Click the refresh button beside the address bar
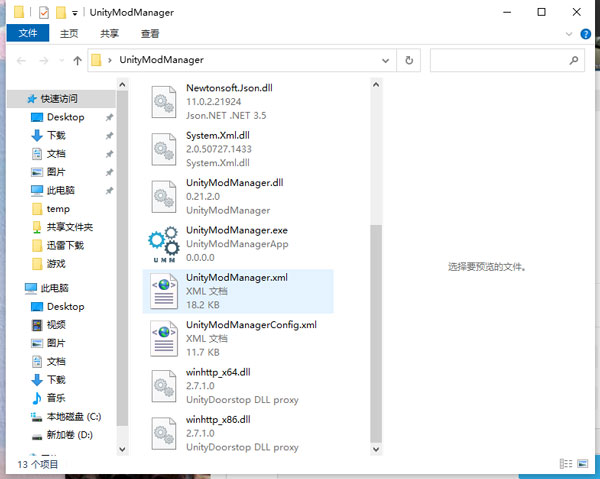The height and width of the screenshot is (479, 600). [409, 60]
